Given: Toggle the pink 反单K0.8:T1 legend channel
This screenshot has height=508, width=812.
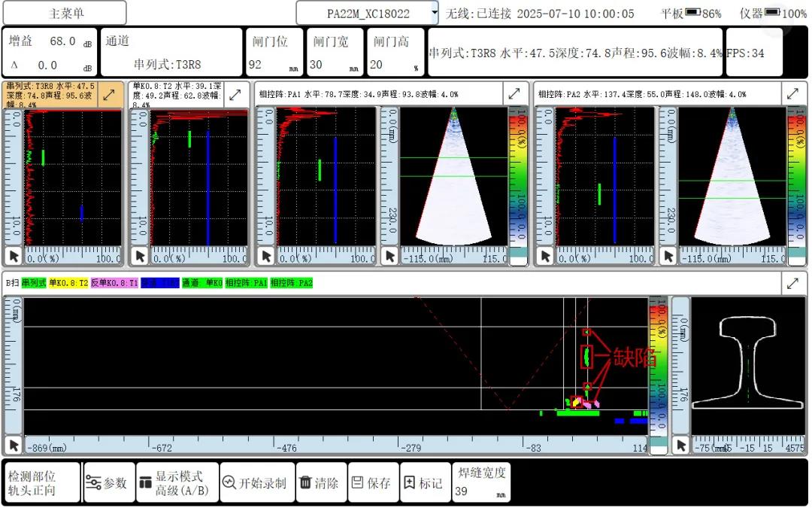Looking at the screenshot, I should 114,283.
